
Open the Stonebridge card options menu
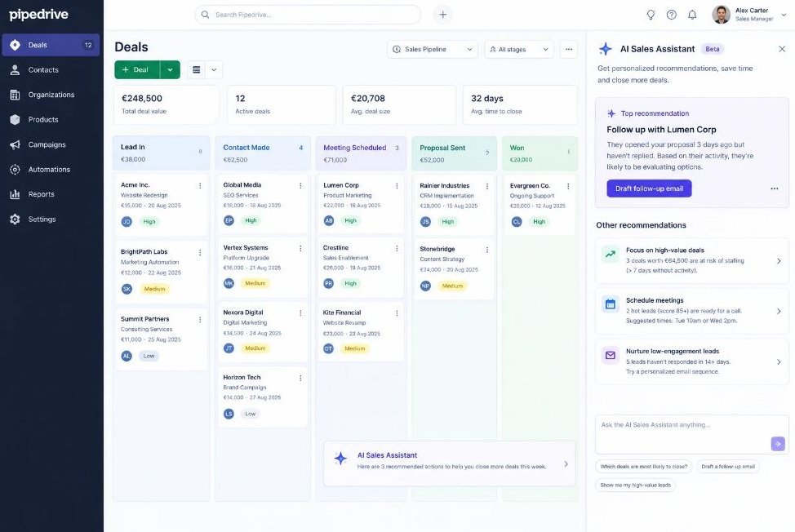487,250
